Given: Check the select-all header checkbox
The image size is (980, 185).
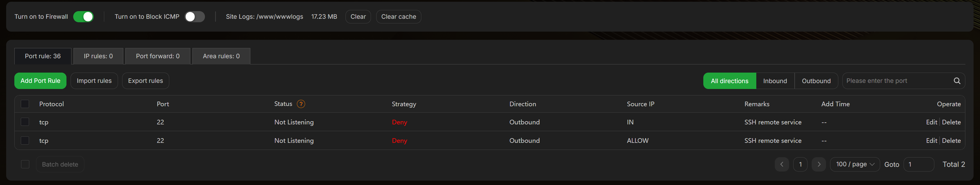Looking at the screenshot, I should [25, 104].
